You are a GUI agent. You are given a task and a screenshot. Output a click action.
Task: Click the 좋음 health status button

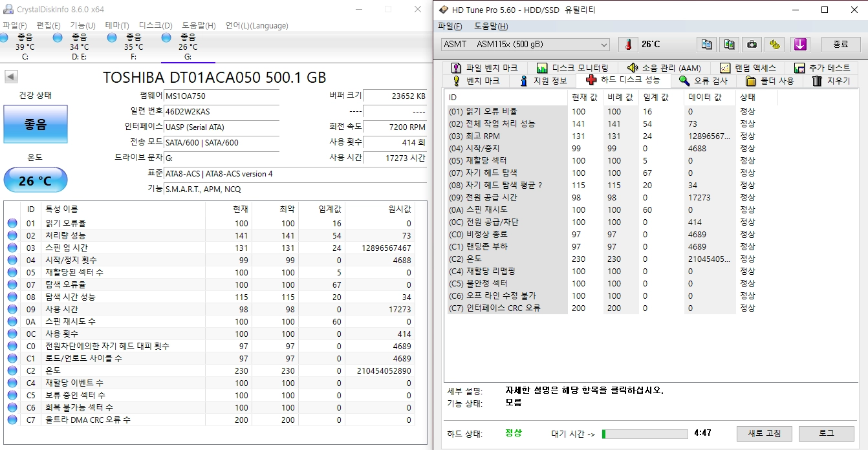[x=35, y=124]
